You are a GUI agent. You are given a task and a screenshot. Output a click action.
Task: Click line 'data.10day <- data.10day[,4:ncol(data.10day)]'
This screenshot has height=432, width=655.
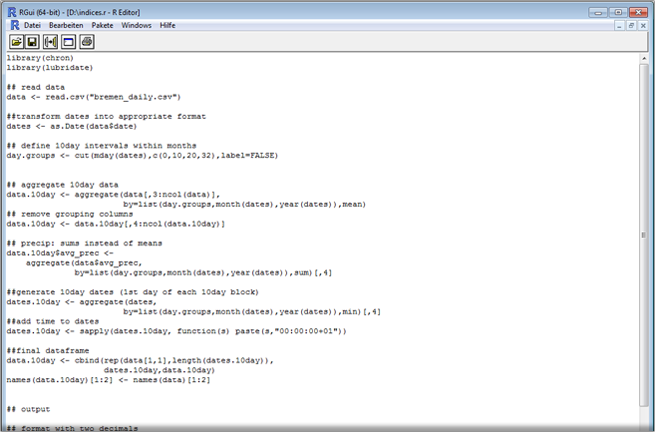click(x=116, y=224)
